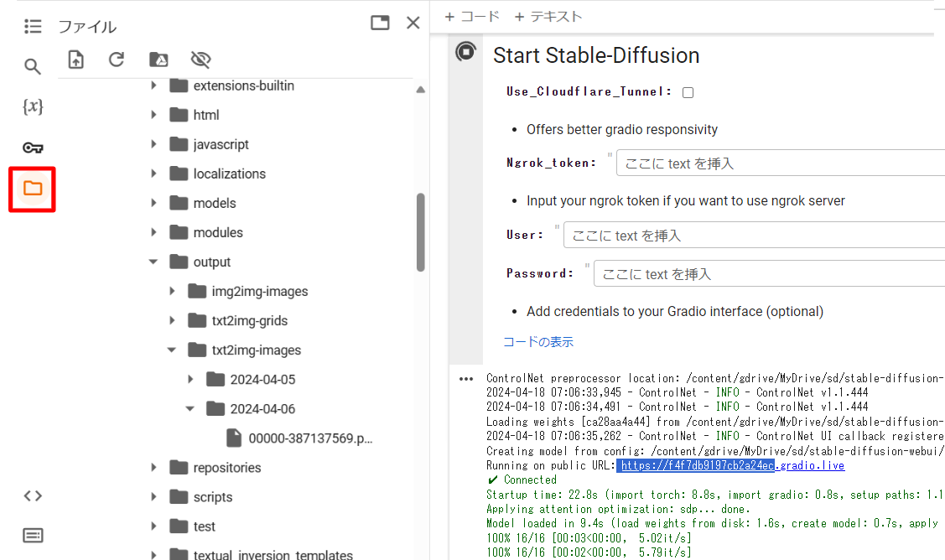Collapse the output folder
945x560 pixels.
(x=154, y=262)
